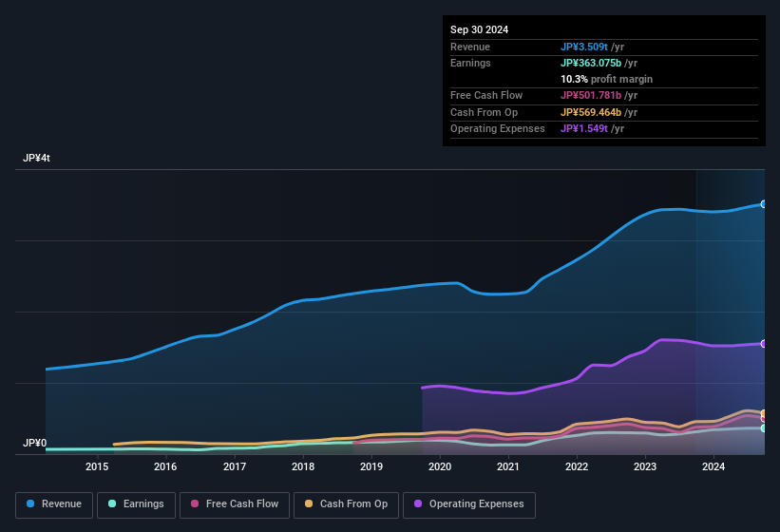Screen dimensions: 780x532
Task: Click the JP¥363.075b earnings value
Action: [x=591, y=63]
